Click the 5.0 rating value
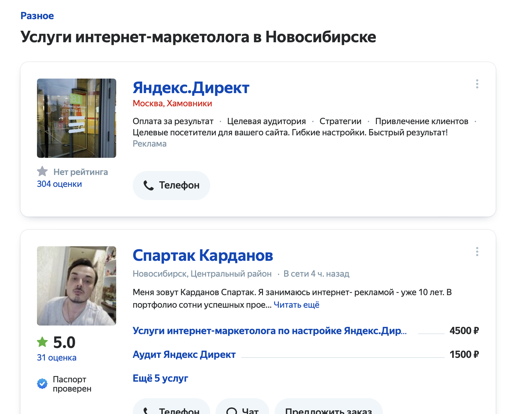532x414 pixels. coord(64,342)
